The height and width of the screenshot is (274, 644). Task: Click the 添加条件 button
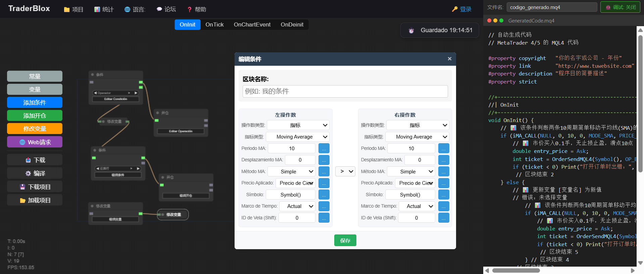[35, 102]
